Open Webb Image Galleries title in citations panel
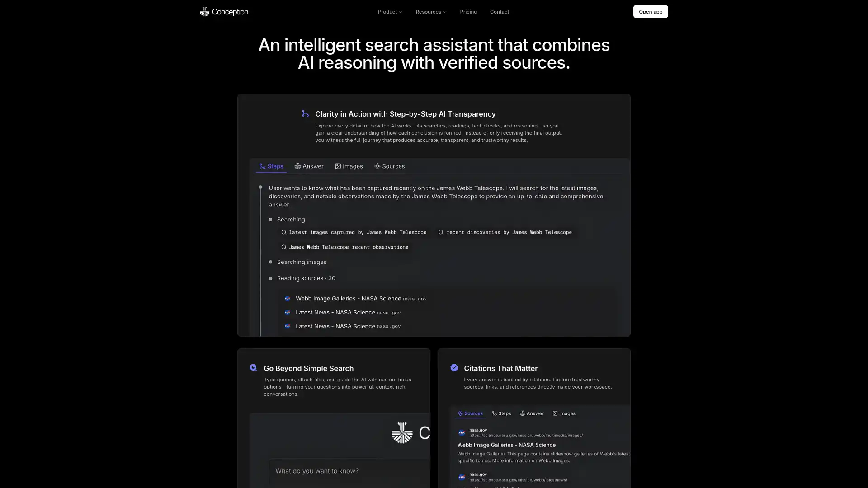 pyautogui.click(x=506, y=445)
